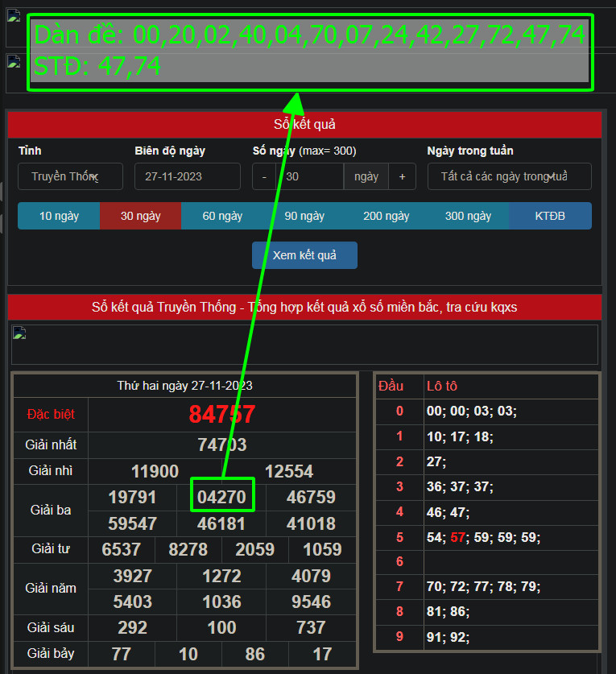Viewport: 616px width, 674px height.
Task: Increase day count with the plus button
Action: (x=402, y=176)
